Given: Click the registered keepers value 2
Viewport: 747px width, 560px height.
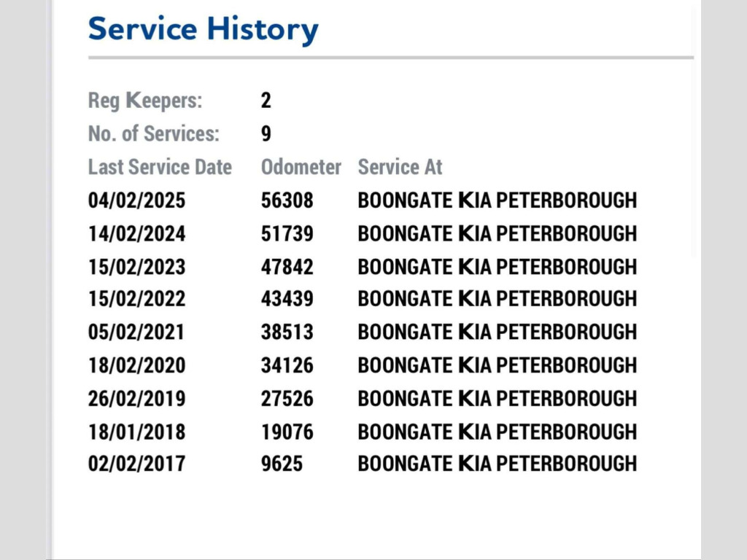Looking at the screenshot, I should pos(266,101).
